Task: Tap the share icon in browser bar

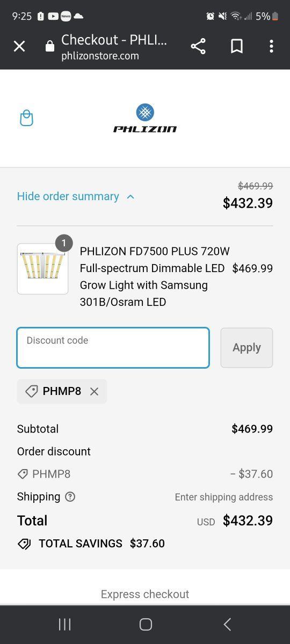Action: (x=198, y=47)
